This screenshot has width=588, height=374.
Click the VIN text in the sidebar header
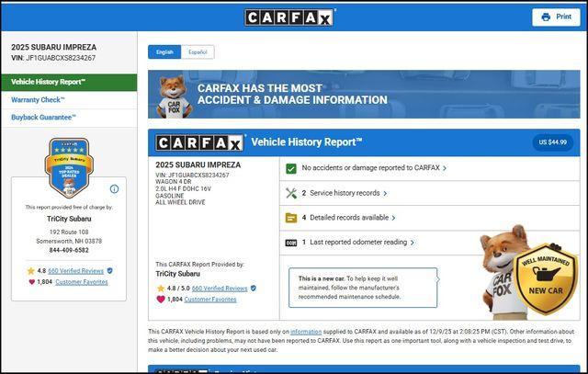(53, 58)
